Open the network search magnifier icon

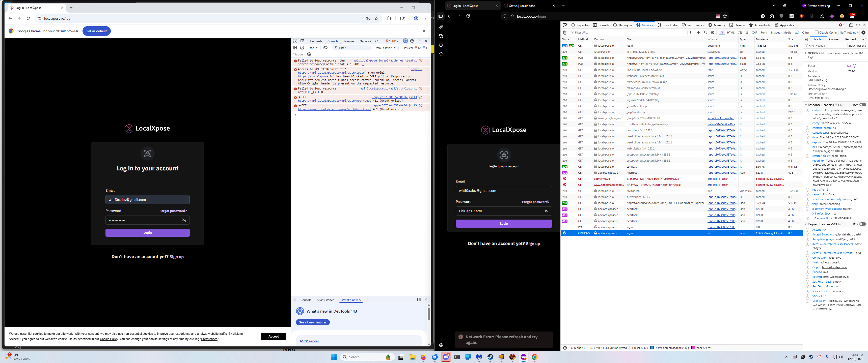point(705,33)
